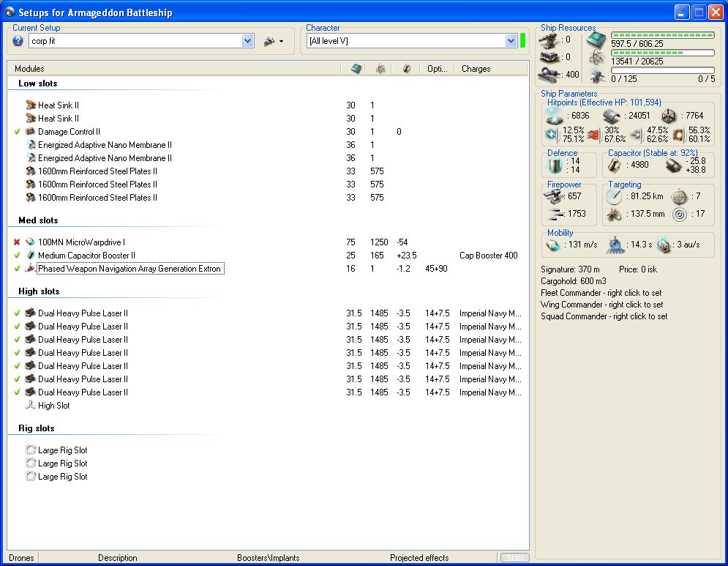Click Squad Commander right click to set

point(604,316)
